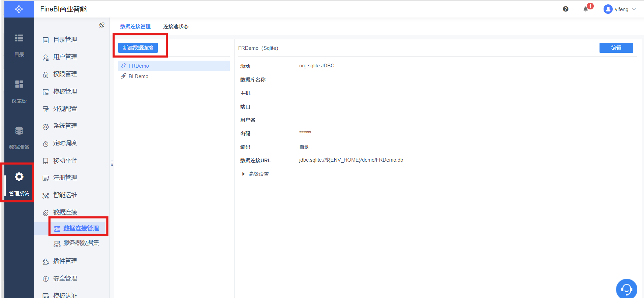This screenshot has height=298, width=644.
Task: Click the pin icon atop the menu panel
Action: 102,25
